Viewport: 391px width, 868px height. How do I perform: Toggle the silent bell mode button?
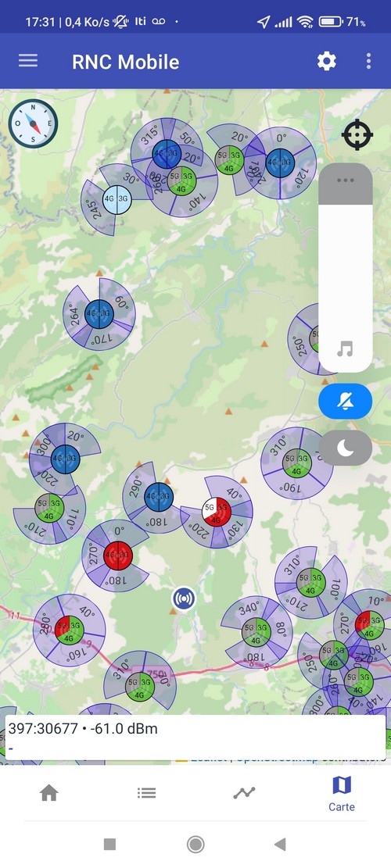(x=345, y=401)
